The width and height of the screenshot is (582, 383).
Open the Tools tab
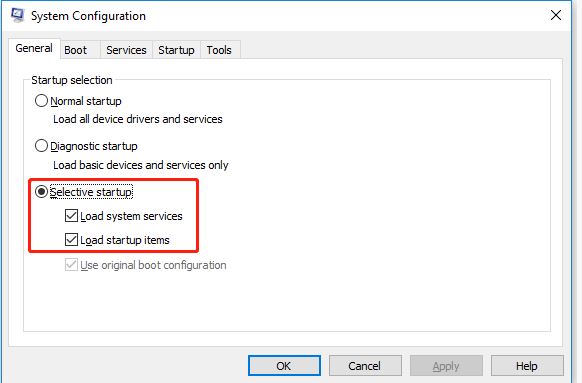pyautogui.click(x=219, y=50)
